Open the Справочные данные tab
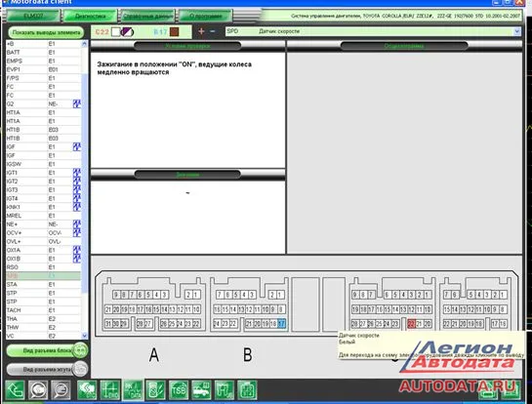 pyautogui.click(x=148, y=16)
